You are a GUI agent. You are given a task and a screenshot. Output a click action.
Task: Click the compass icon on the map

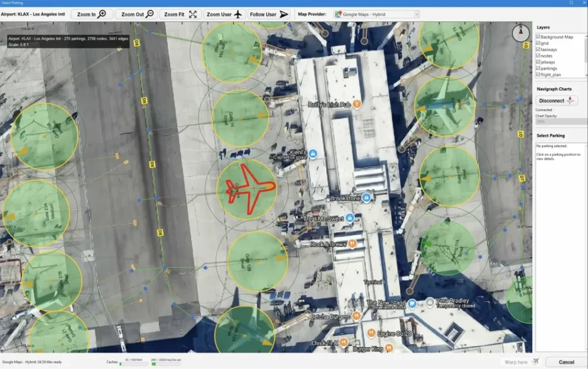(x=520, y=33)
